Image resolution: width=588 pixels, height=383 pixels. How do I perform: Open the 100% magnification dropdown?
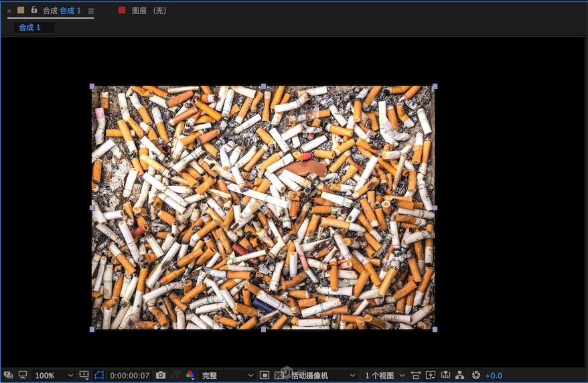pyautogui.click(x=54, y=376)
